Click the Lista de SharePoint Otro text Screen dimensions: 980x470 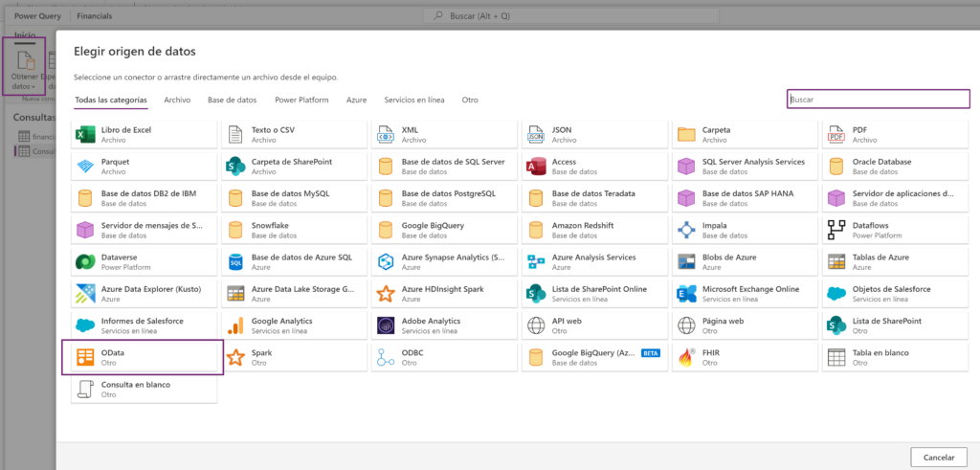point(887,325)
